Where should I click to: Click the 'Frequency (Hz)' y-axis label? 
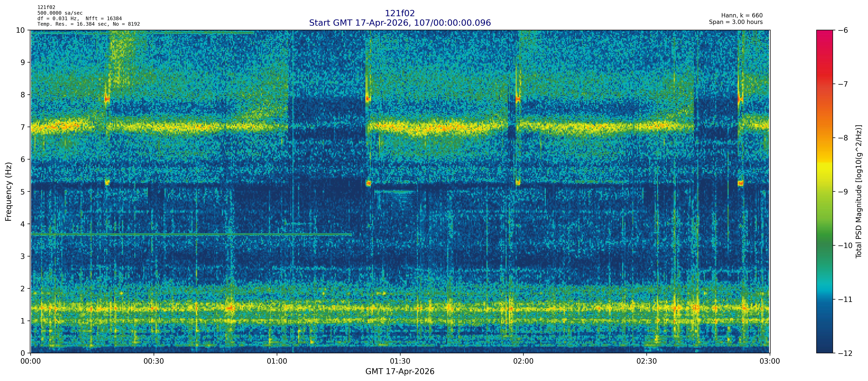(8, 192)
